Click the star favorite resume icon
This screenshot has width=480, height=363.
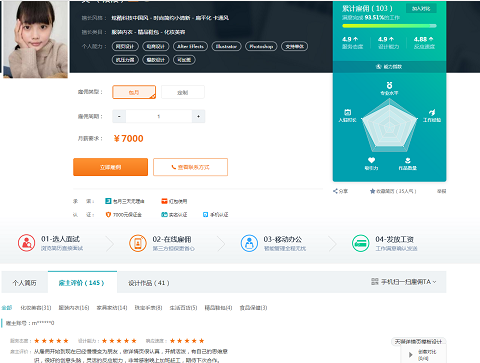372,191
